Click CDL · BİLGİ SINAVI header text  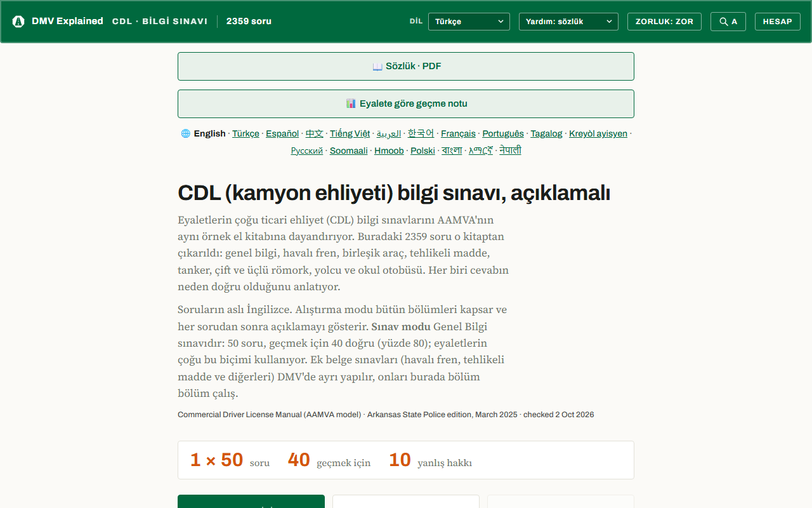tap(160, 22)
